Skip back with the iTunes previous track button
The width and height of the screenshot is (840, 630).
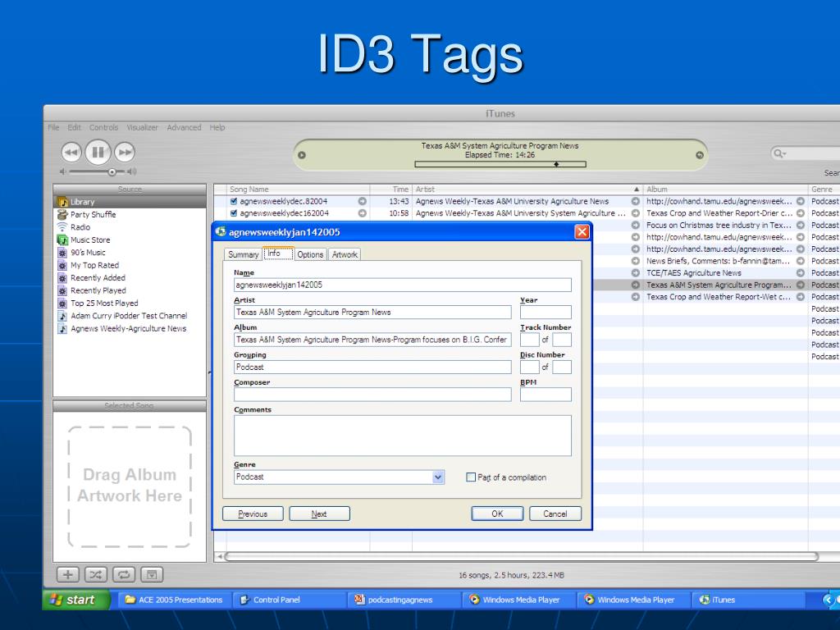click(x=71, y=153)
